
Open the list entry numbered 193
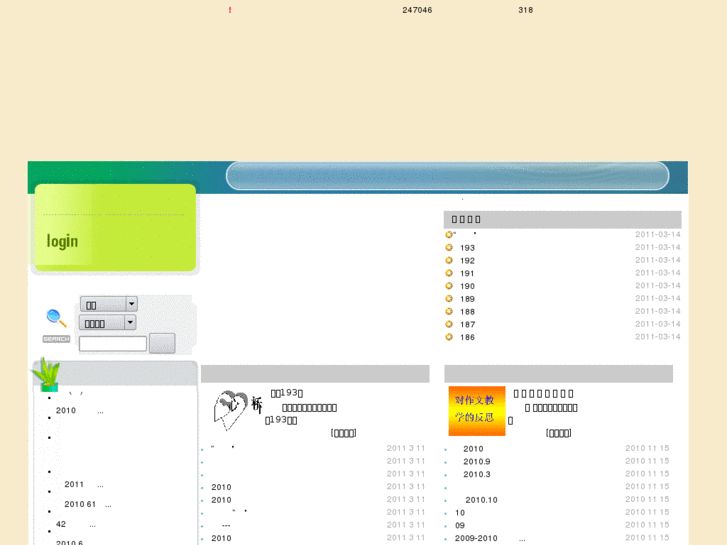coord(467,248)
